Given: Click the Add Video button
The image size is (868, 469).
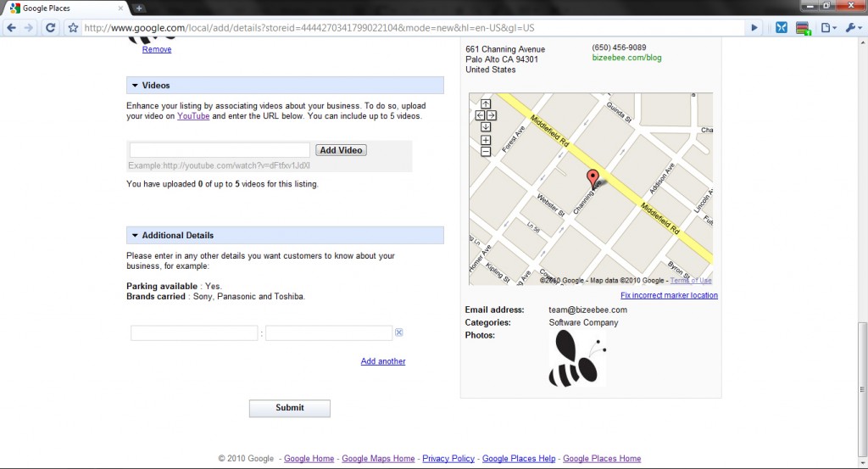Looking at the screenshot, I should click(x=341, y=150).
